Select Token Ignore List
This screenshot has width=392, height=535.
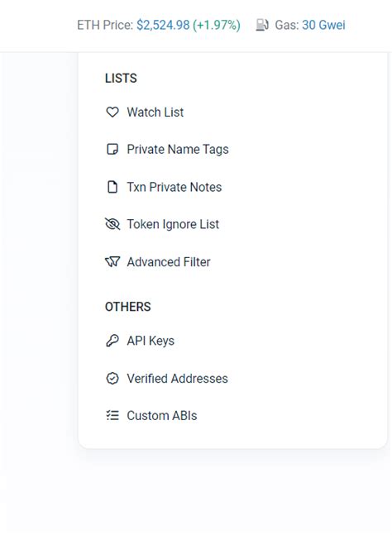(x=173, y=224)
